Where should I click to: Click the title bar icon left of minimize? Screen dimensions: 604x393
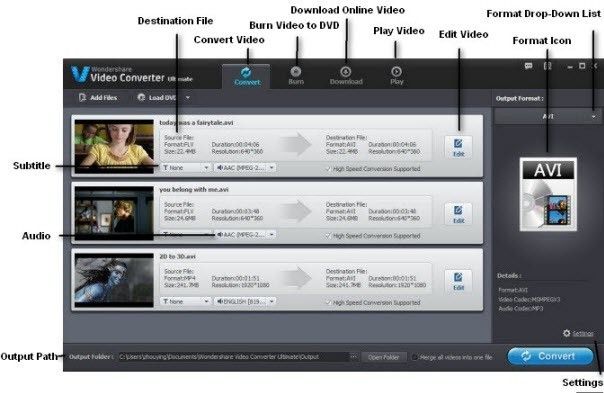click(547, 66)
